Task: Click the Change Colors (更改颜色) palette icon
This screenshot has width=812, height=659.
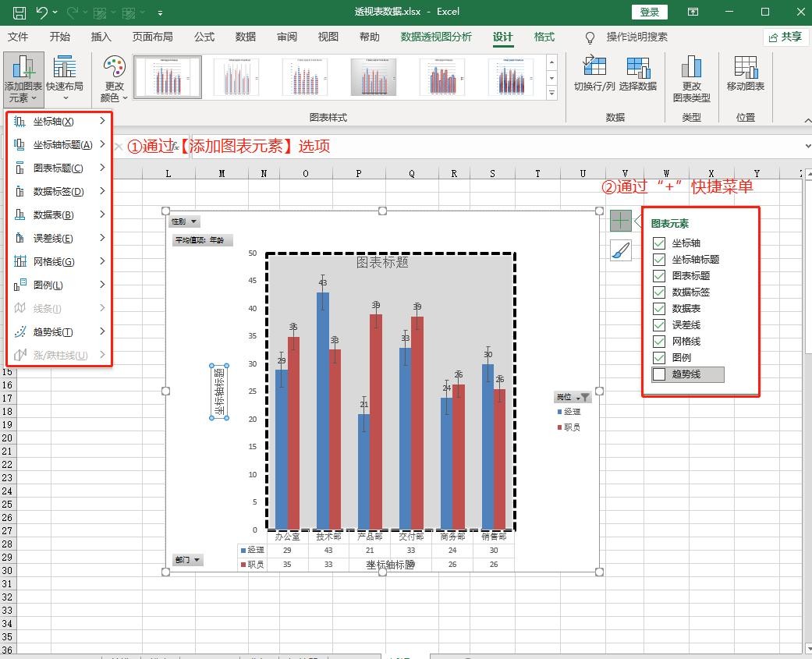Action: [x=114, y=69]
